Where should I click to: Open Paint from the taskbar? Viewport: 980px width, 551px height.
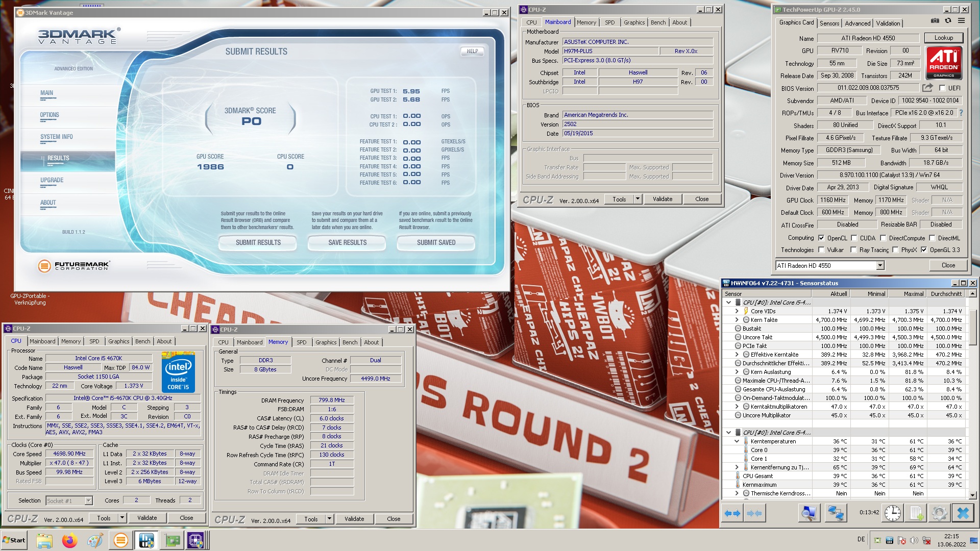[95, 540]
